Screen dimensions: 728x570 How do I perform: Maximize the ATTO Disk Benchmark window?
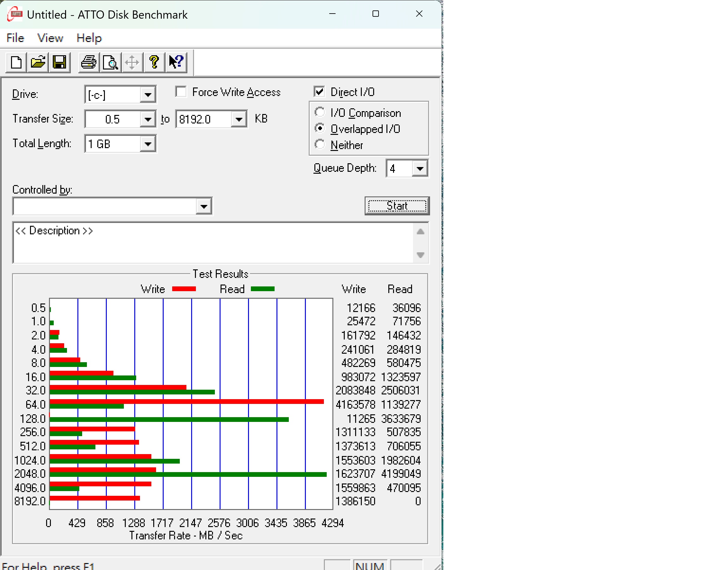click(x=376, y=14)
